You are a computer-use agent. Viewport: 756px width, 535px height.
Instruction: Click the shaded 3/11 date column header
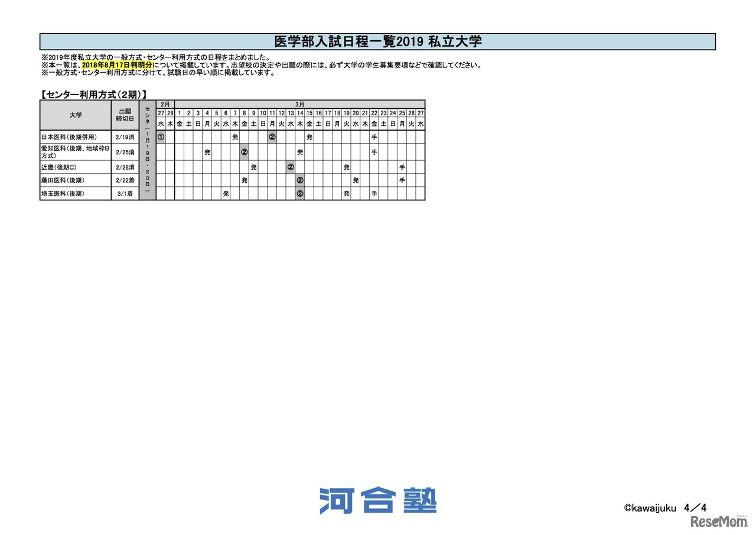272,112
